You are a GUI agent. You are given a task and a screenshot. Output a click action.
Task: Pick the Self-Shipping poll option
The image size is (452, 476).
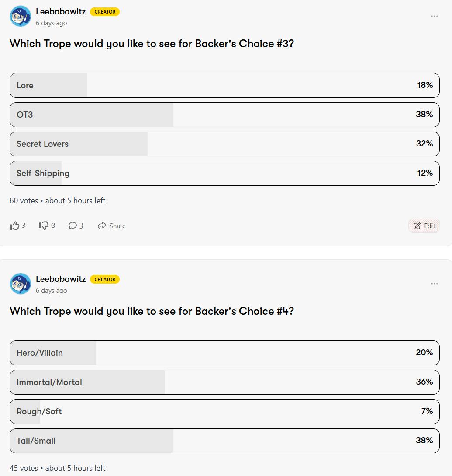(224, 173)
